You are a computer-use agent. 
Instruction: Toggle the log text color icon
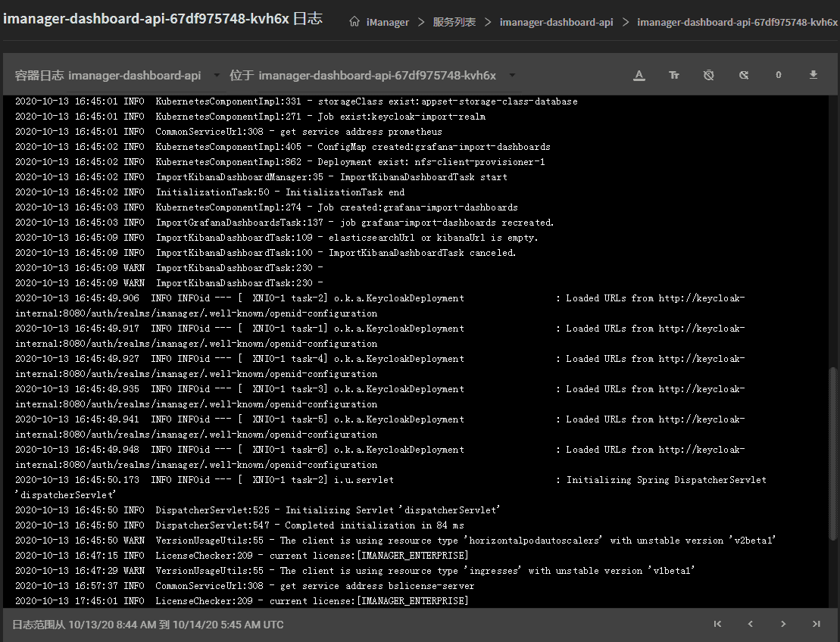(639, 75)
